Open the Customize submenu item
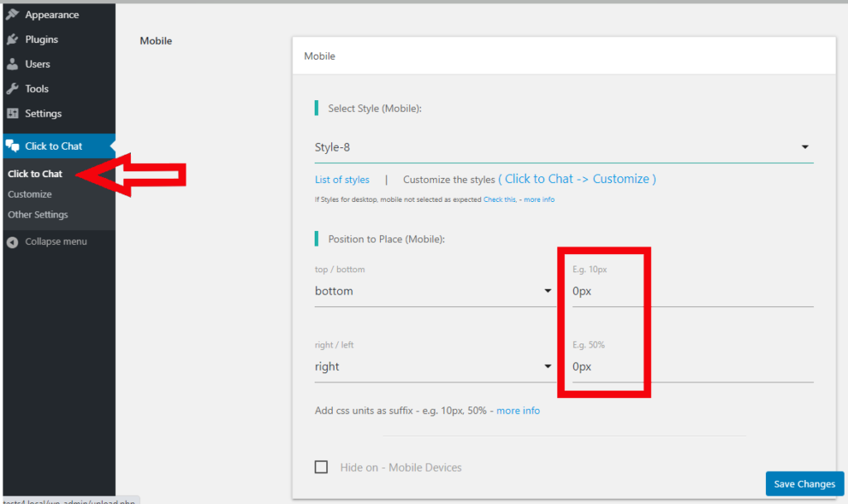Image resolution: width=848 pixels, height=504 pixels. (x=30, y=194)
